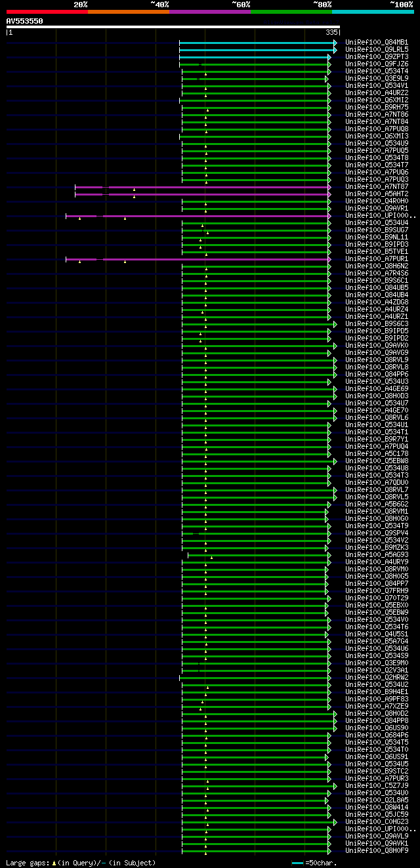Open hit UniRef100_Q534T4
This screenshot has width=420, height=868.
click(377, 72)
